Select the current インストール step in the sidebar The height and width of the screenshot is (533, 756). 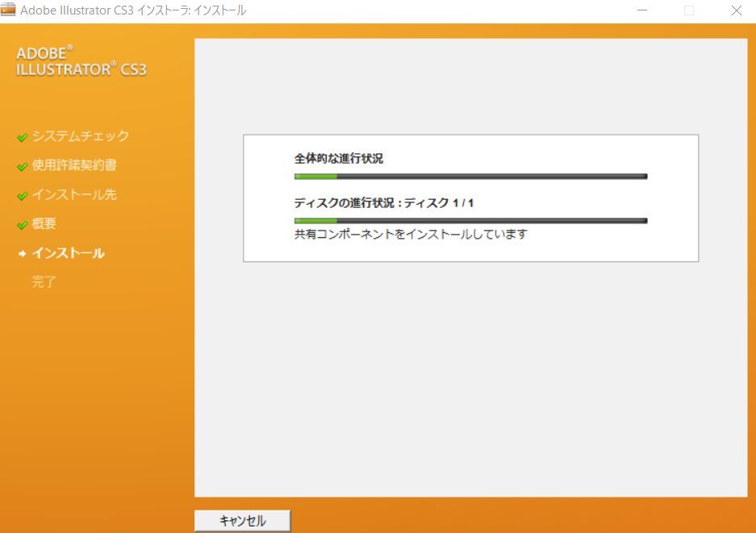(68, 253)
